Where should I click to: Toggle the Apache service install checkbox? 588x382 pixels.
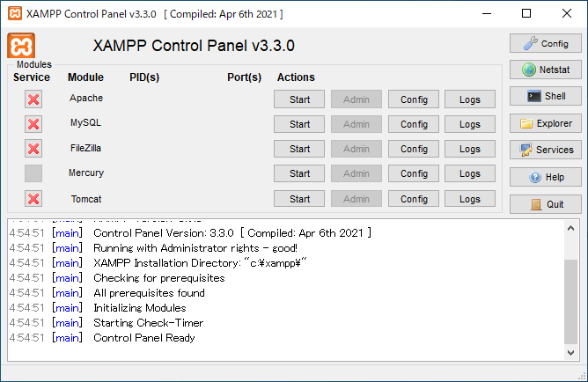(33, 99)
